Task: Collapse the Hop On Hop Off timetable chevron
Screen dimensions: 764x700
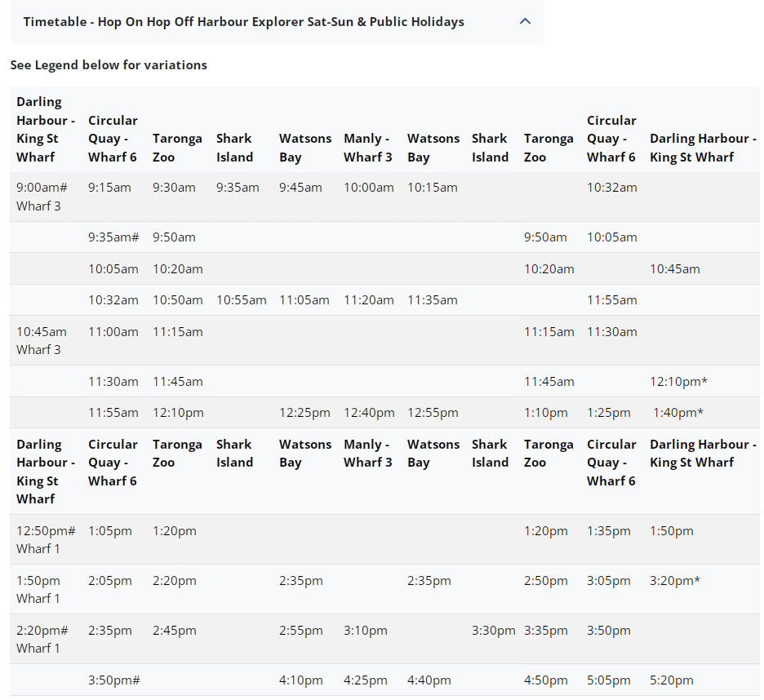Action: point(525,22)
